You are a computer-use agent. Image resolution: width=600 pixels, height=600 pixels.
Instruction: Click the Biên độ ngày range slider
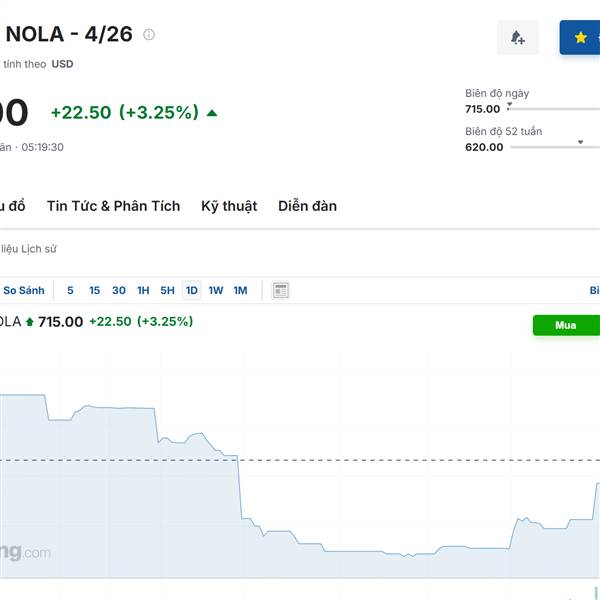(x=552, y=108)
